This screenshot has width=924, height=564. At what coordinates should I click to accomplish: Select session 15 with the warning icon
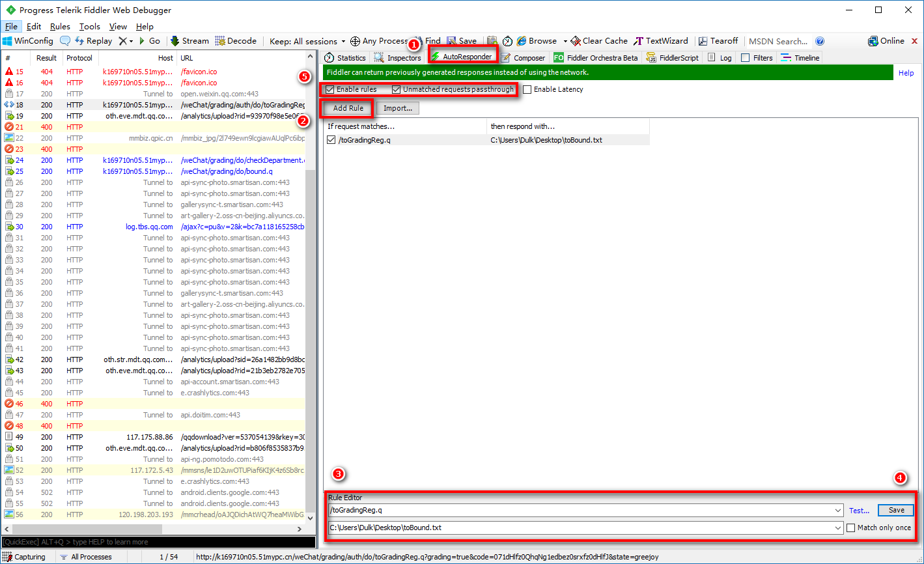pos(154,72)
